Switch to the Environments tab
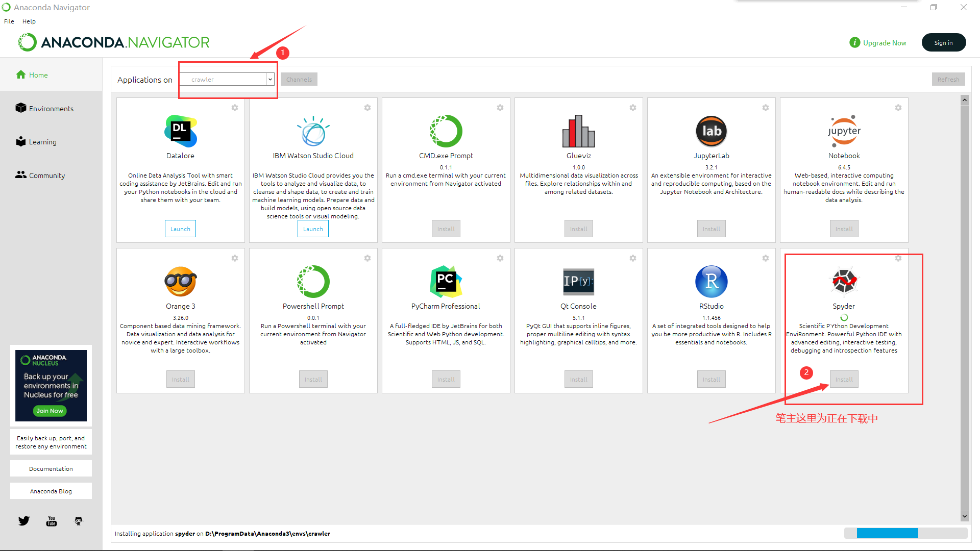The image size is (980, 551). pos(51,109)
